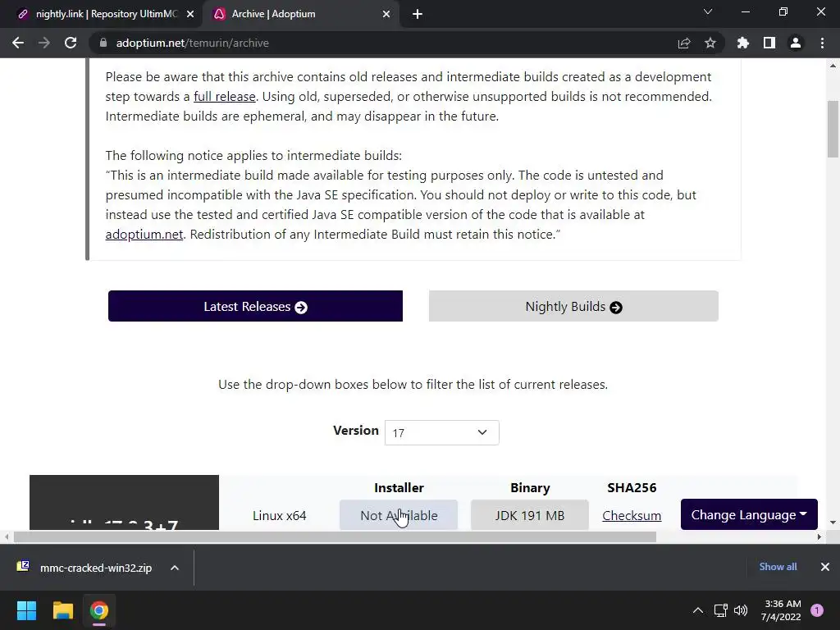Click the address bar URL

192,43
